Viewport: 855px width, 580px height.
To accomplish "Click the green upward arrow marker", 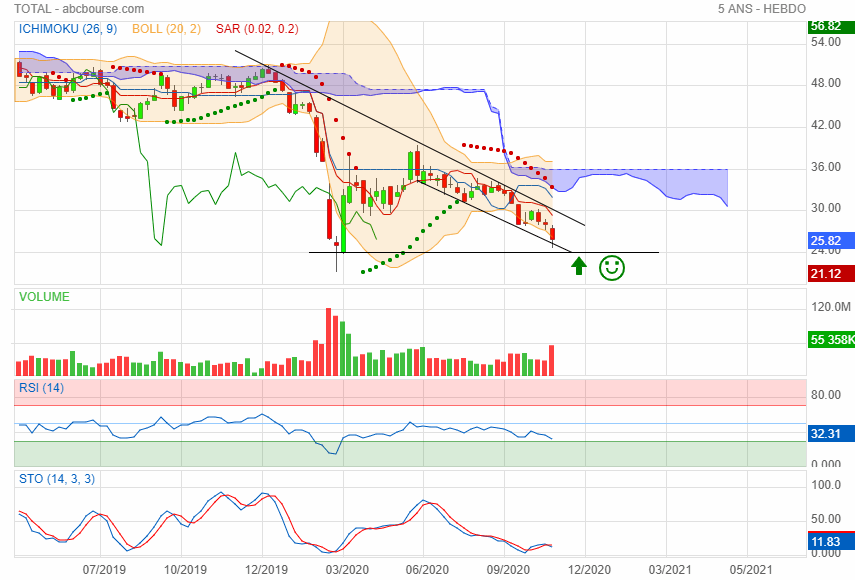I will coord(579,266).
